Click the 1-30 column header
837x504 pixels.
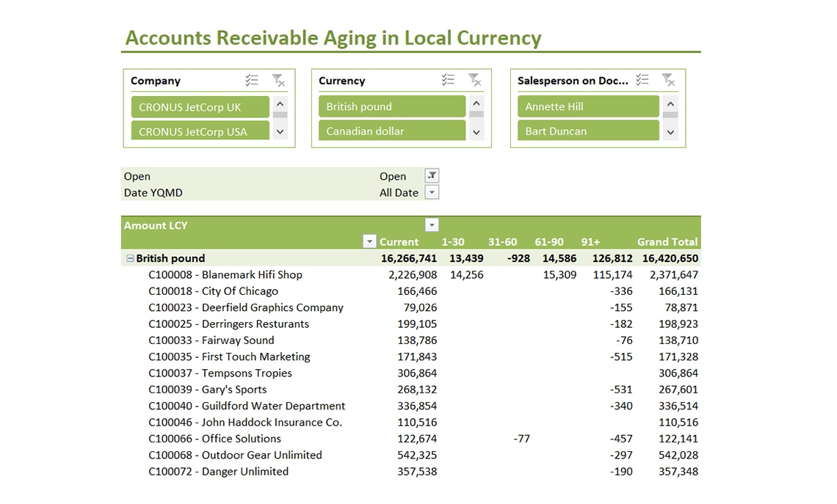[x=453, y=241]
